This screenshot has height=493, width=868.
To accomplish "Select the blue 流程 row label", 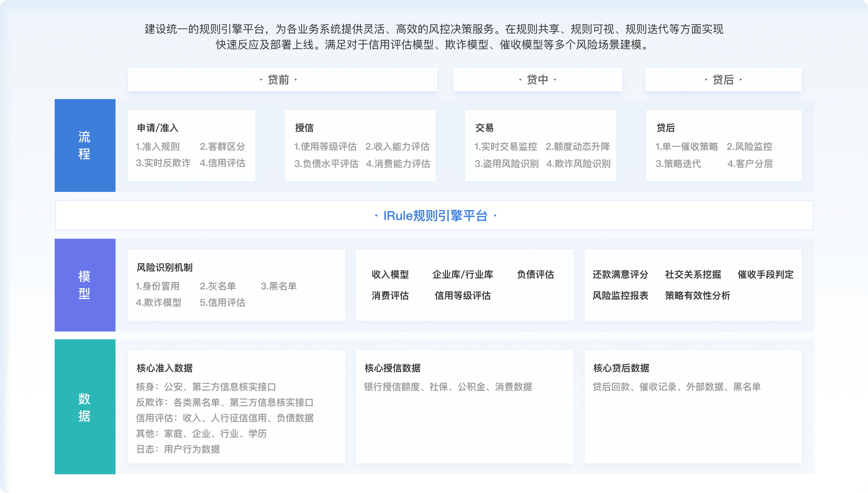I will (x=85, y=145).
